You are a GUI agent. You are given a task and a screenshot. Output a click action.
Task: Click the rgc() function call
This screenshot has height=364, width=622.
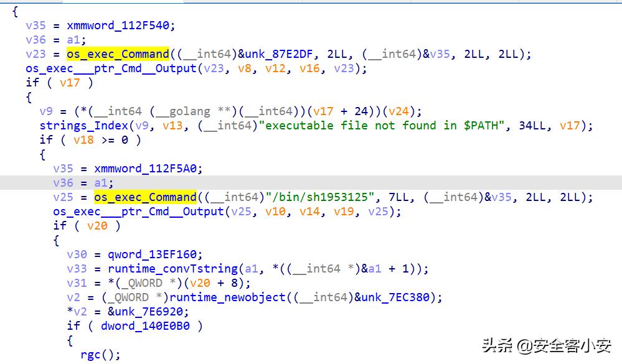(x=97, y=355)
